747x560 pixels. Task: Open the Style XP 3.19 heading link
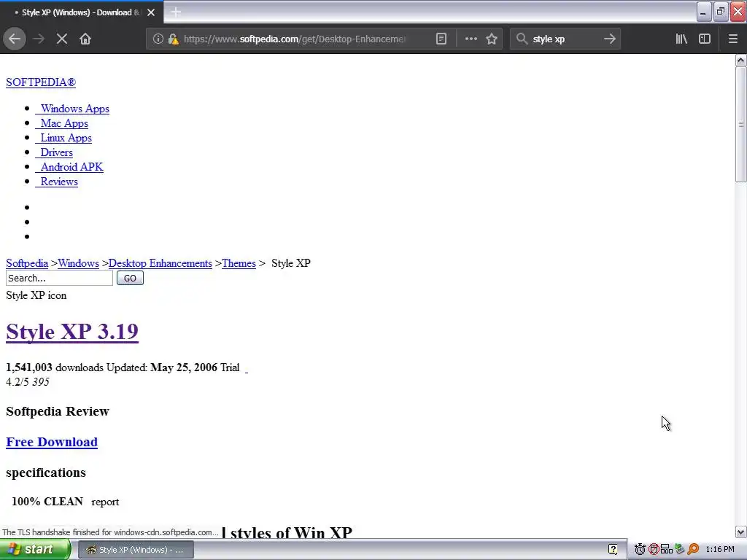coord(72,332)
